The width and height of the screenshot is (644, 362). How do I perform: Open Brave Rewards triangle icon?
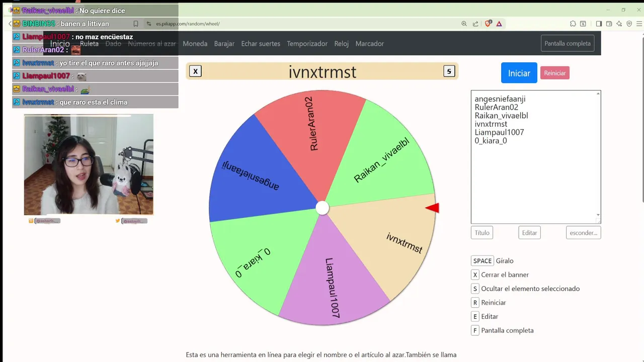pyautogui.click(x=499, y=24)
